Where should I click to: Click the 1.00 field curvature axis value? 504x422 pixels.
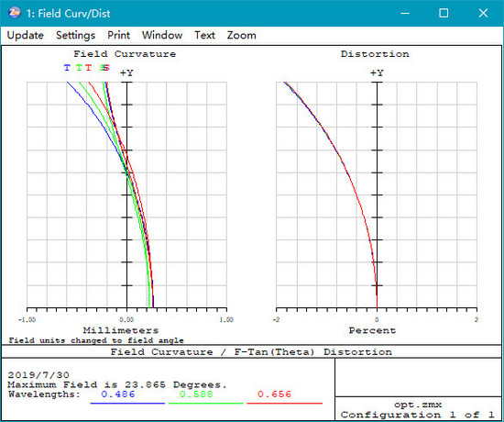(x=226, y=319)
